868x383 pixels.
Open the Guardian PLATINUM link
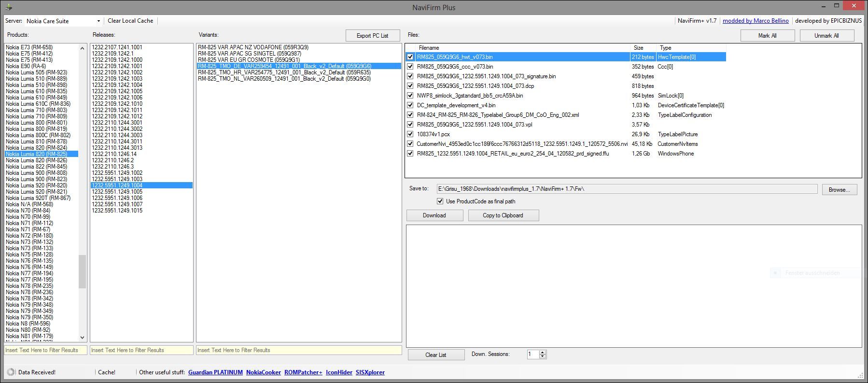click(215, 372)
